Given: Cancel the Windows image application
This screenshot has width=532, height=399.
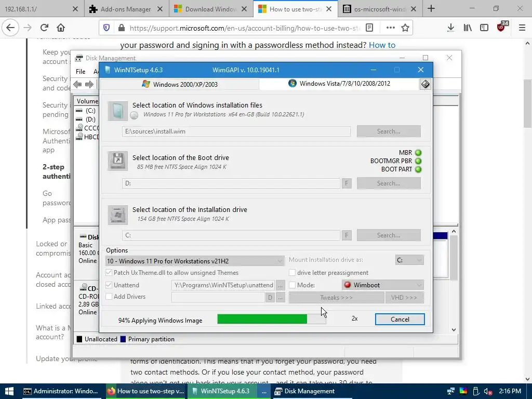Looking at the screenshot, I should pyautogui.click(x=400, y=320).
